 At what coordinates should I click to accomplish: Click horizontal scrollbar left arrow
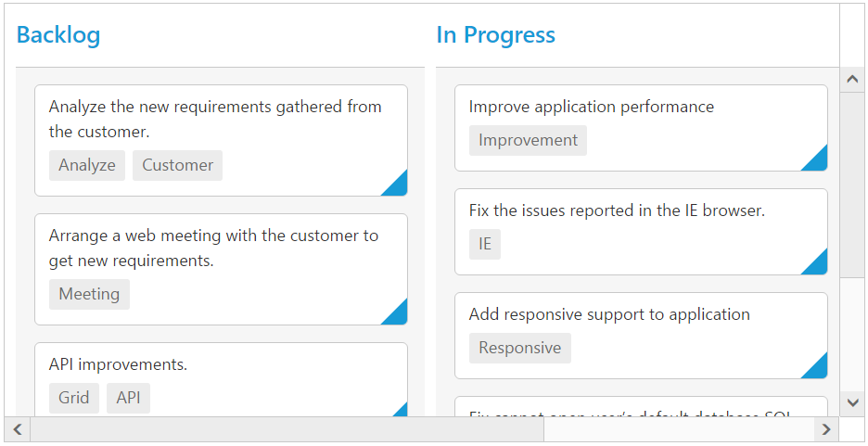17,429
